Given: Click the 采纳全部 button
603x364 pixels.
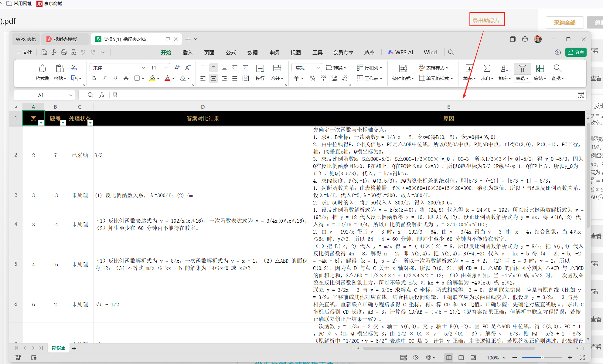Looking at the screenshot, I should click(564, 23).
